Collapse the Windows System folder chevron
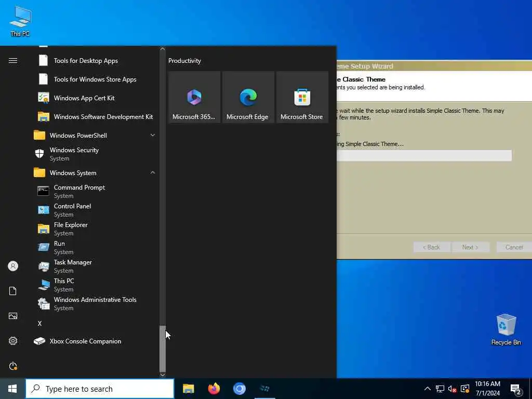This screenshot has width=532, height=399. coord(153,172)
